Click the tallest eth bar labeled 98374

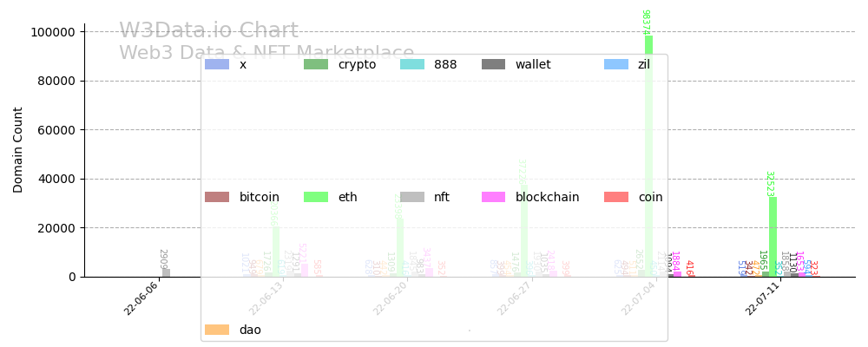click(648, 156)
